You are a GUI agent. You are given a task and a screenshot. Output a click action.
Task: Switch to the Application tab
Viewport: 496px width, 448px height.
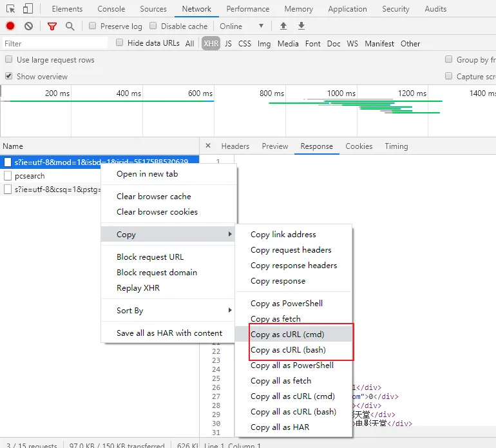click(x=347, y=9)
